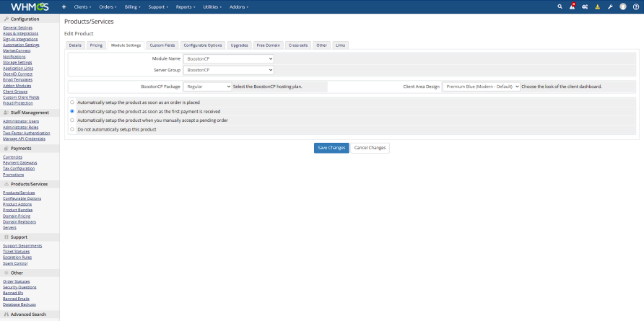
Task: Click the Module Settings tab
Action: tap(126, 45)
